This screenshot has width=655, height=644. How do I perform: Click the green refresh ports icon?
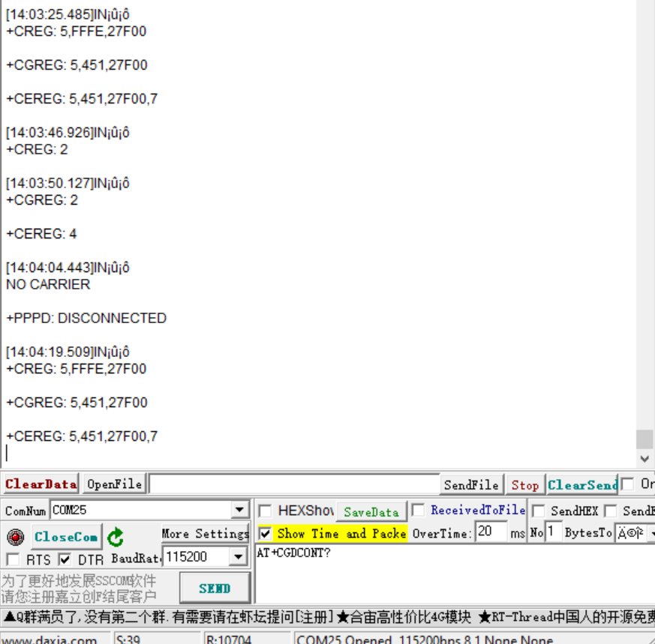point(116,537)
